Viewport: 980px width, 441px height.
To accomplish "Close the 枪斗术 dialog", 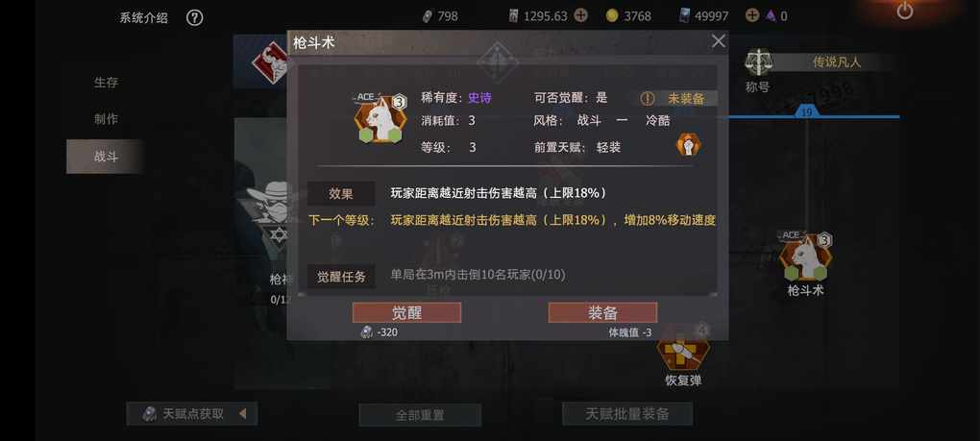I will [x=719, y=41].
